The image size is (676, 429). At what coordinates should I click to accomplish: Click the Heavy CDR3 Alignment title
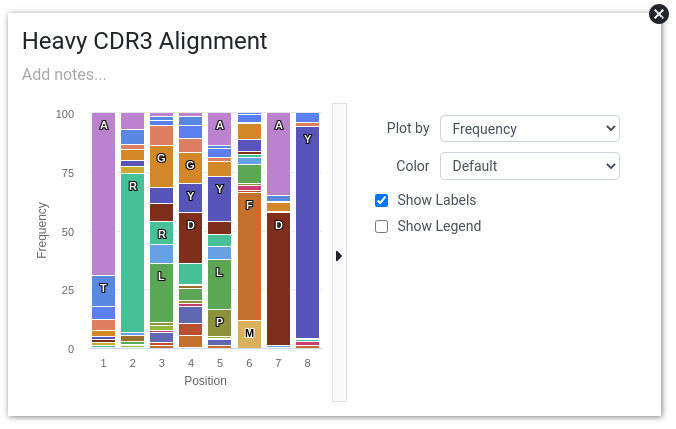pos(144,41)
